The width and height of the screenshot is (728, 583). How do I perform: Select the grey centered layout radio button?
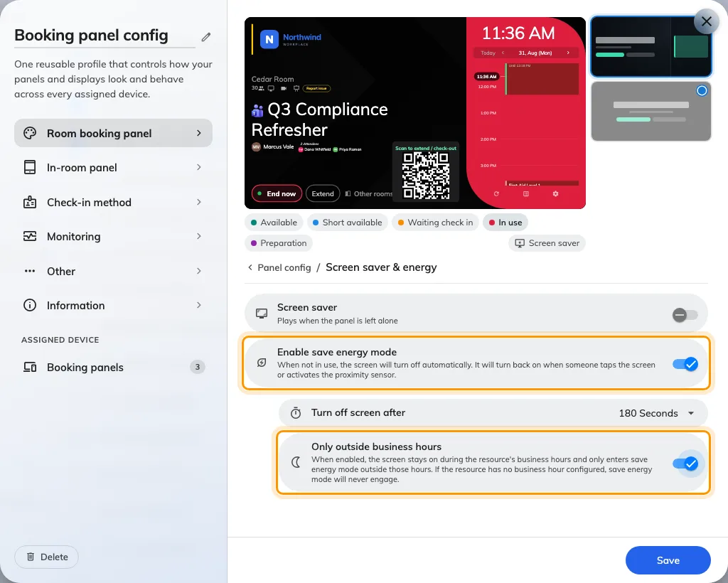point(702,90)
